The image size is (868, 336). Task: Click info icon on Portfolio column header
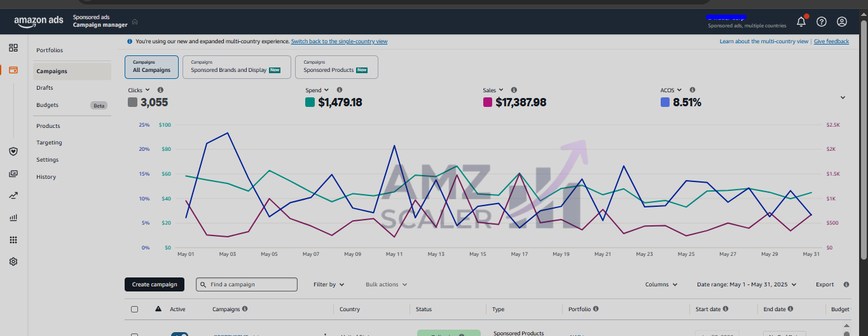click(596, 309)
